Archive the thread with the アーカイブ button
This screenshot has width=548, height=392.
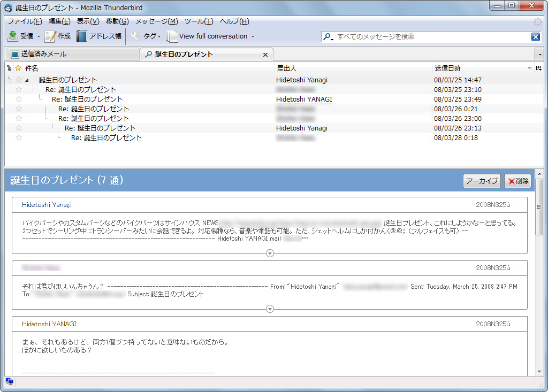(x=481, y=181)
